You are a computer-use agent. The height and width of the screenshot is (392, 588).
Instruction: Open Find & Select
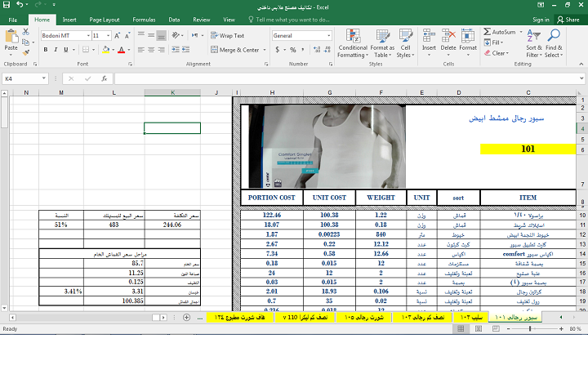click(554, 43)
